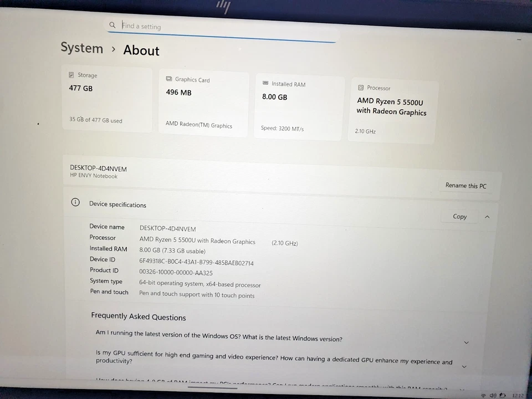Click the Device specifications info icon

tap(75, 202)
